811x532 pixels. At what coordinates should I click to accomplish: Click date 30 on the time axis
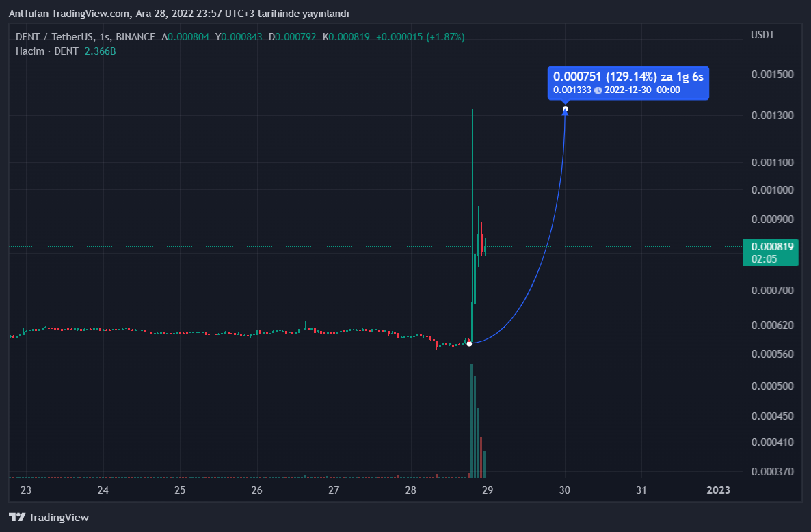click(x=565, y=490)
